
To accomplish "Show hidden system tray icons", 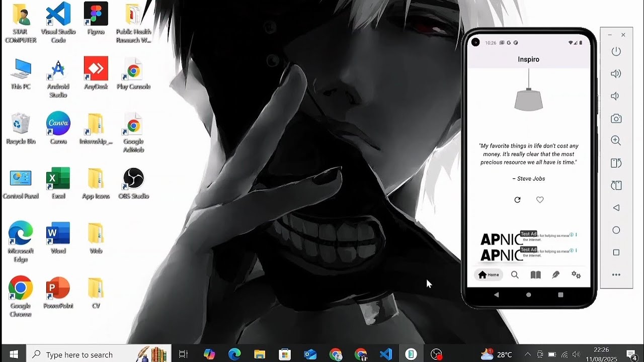I will click(527, 354).
